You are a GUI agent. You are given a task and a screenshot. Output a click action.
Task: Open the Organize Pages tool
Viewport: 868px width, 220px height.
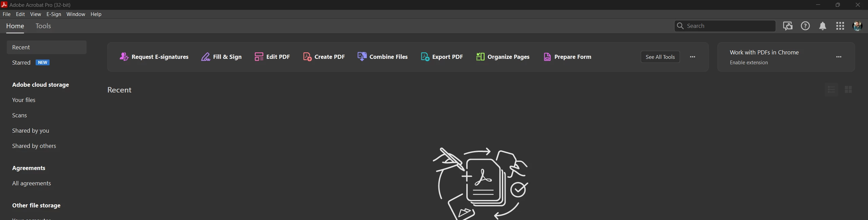pyautogui.click(x=503, y=57)
